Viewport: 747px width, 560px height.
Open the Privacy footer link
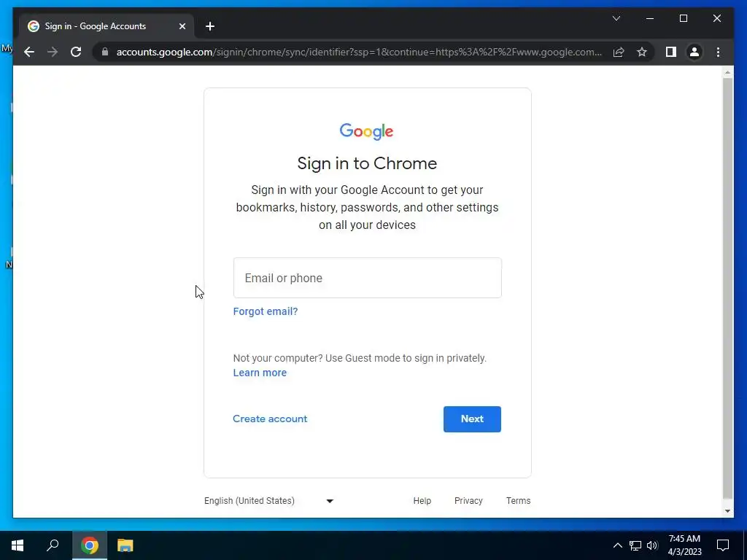click(x=468, y=501)
